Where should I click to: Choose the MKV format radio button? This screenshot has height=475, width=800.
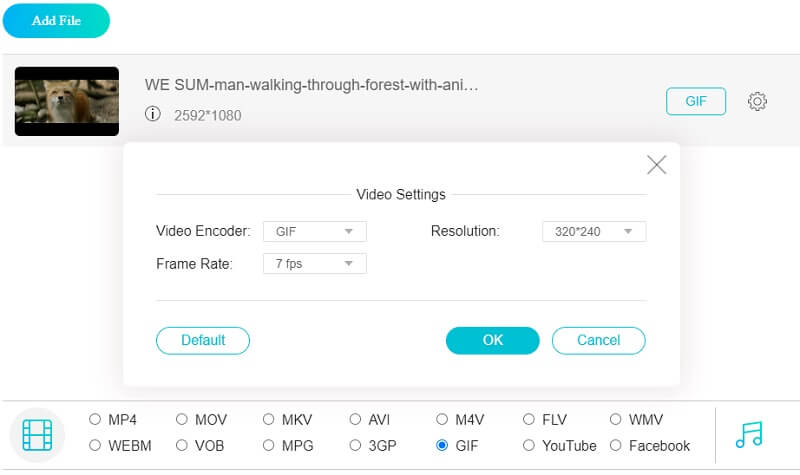point(269,420)
